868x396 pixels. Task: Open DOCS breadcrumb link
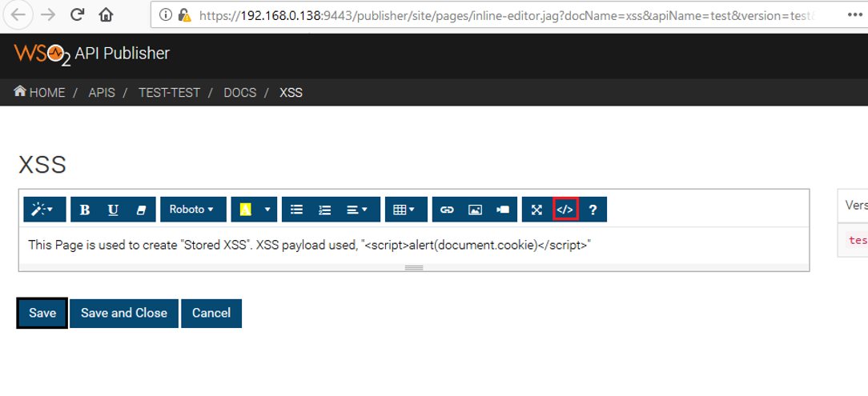pos(239,92)
